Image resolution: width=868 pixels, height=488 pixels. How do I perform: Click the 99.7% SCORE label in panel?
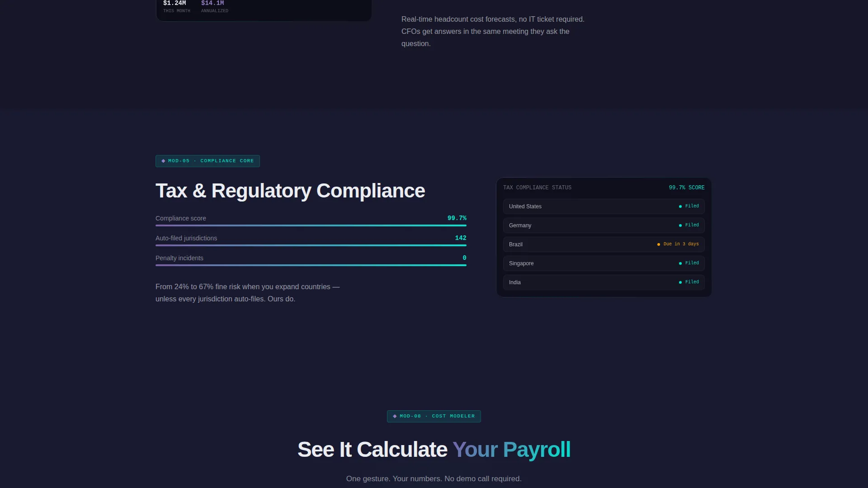[687, 188]
